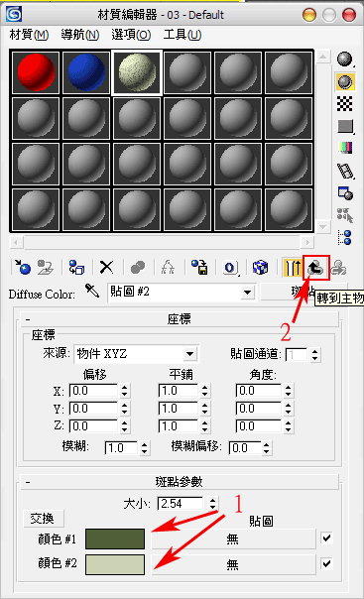Select the speckled cream sample slot

[137, 72]
